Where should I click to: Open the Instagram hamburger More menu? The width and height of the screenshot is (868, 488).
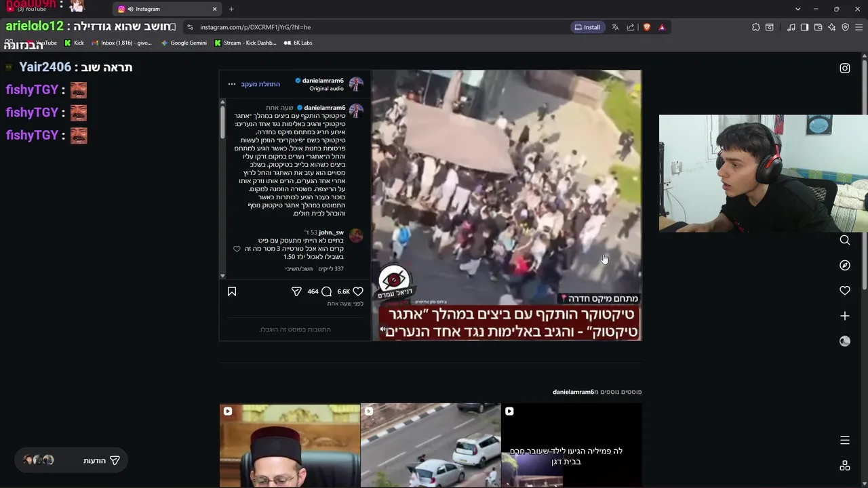pyautogui.click(x=845, y=441)
